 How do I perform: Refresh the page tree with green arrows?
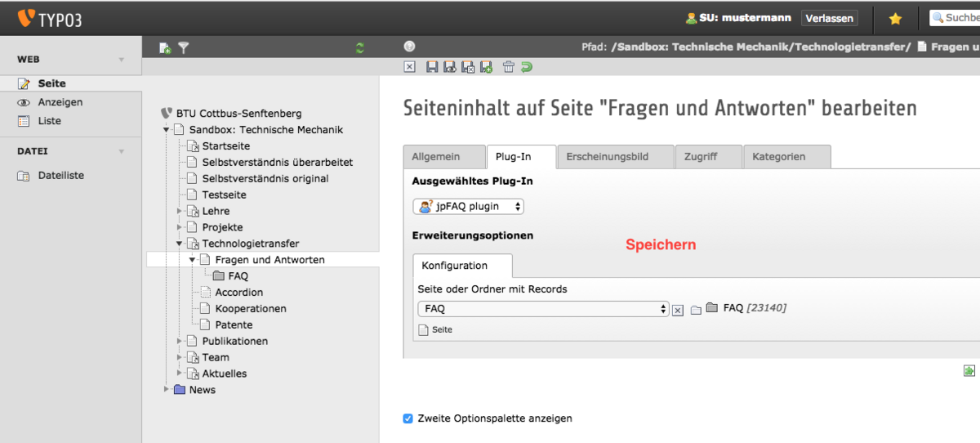(360, 48)
